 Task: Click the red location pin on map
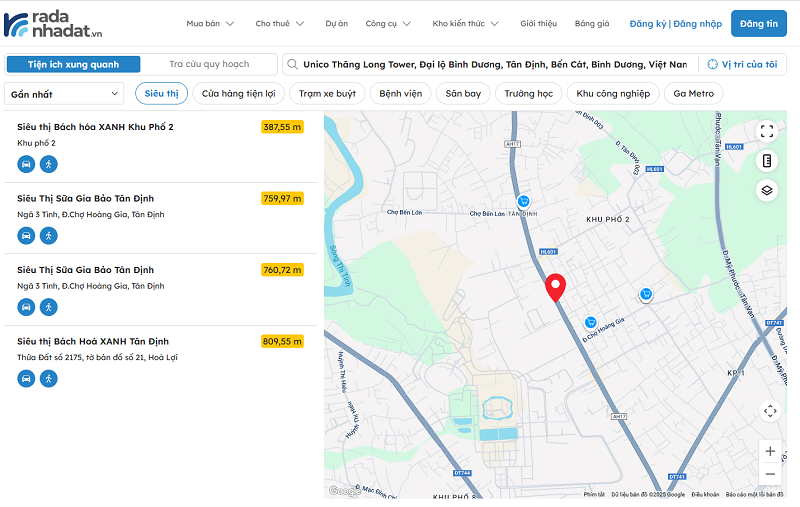(x=556, y=287)
